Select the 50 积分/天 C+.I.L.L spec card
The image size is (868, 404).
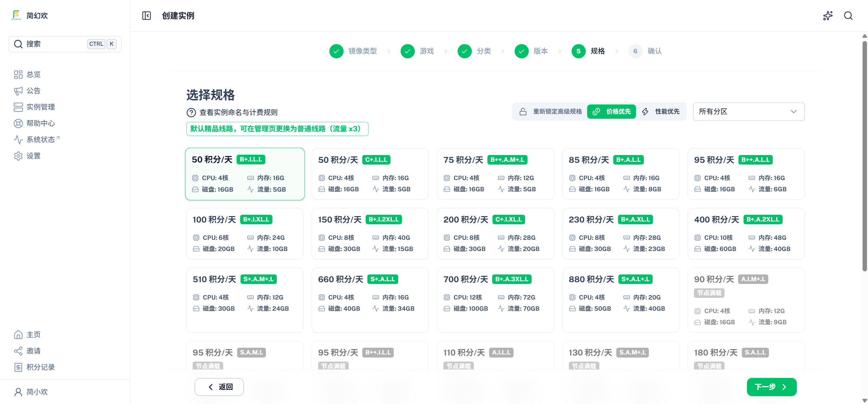click(370, 174)
